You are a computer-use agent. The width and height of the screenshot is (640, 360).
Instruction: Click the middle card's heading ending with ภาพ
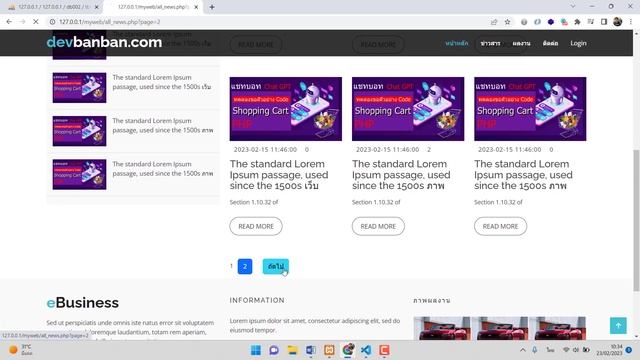pos(401,175)
